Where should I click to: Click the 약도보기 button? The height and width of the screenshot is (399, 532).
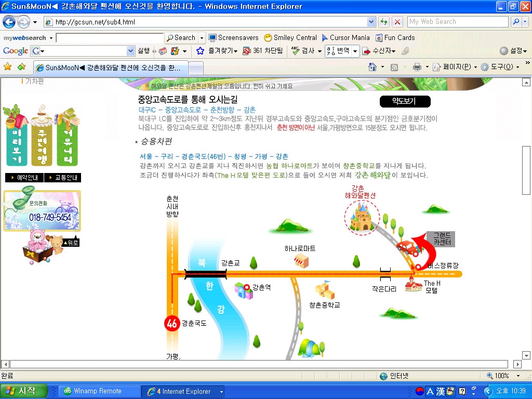click(x=405, y=101)
